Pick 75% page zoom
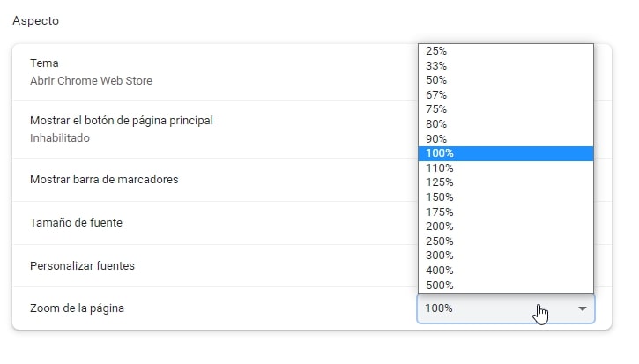The image size is (639, 364). click(506, 109)
